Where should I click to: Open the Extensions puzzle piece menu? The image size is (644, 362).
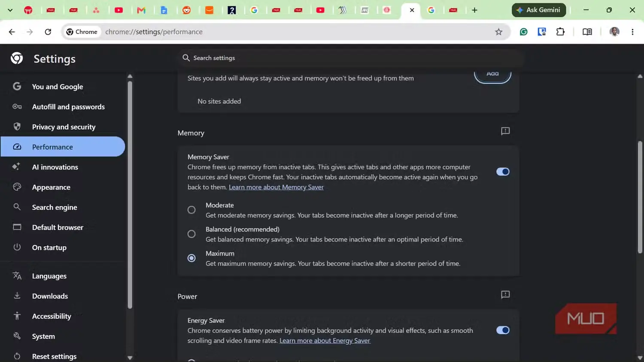560,32
